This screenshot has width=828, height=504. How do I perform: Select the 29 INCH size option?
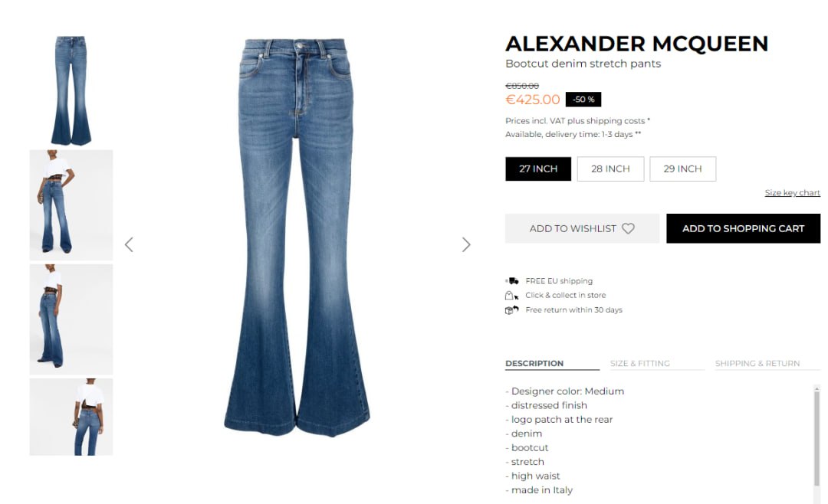point(683,169)
